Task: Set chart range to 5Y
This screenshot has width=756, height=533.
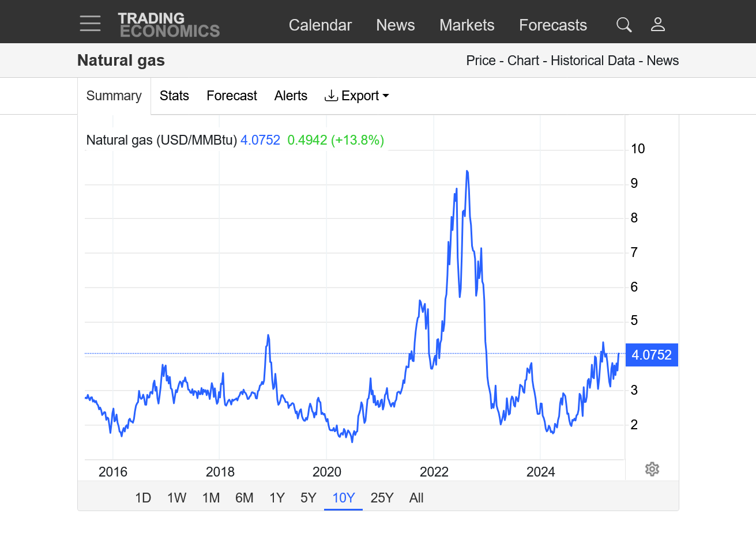Action: click(x=309, y=498)
